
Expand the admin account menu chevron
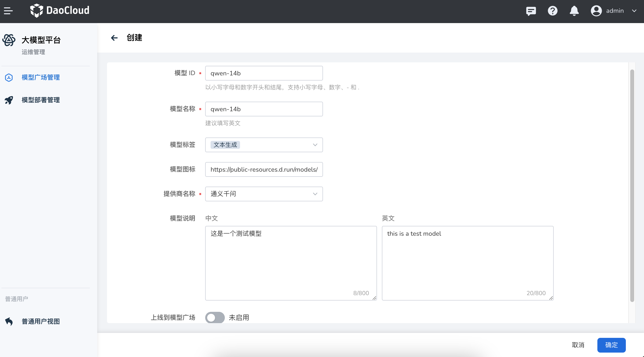[x=634, y=11]
